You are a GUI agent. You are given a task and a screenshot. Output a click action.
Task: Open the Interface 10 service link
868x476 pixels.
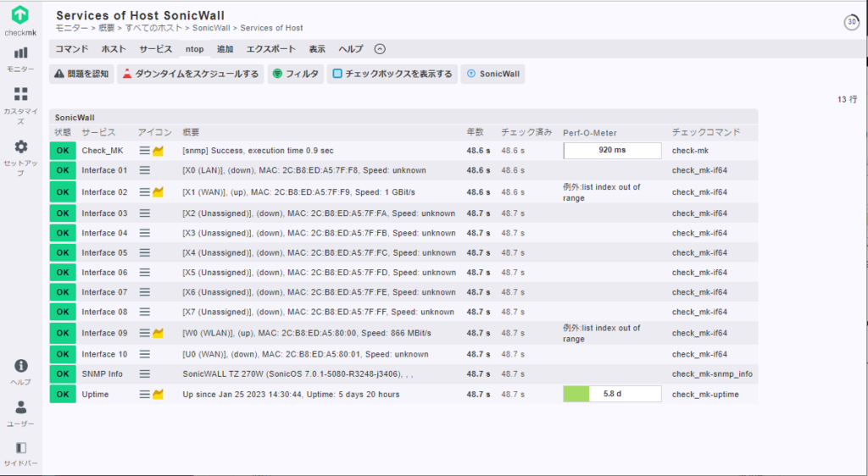(104, 354)
